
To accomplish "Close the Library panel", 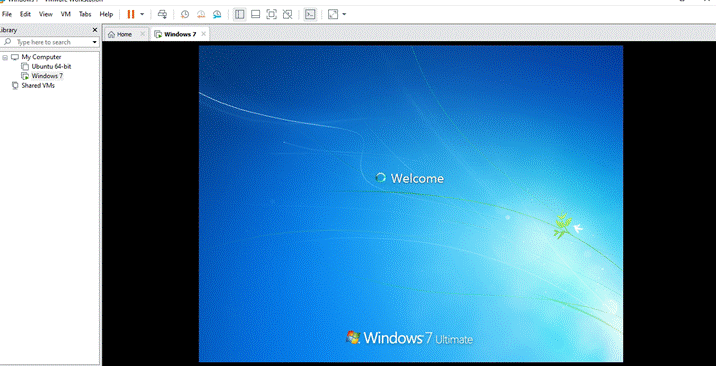I will [95, 30].
